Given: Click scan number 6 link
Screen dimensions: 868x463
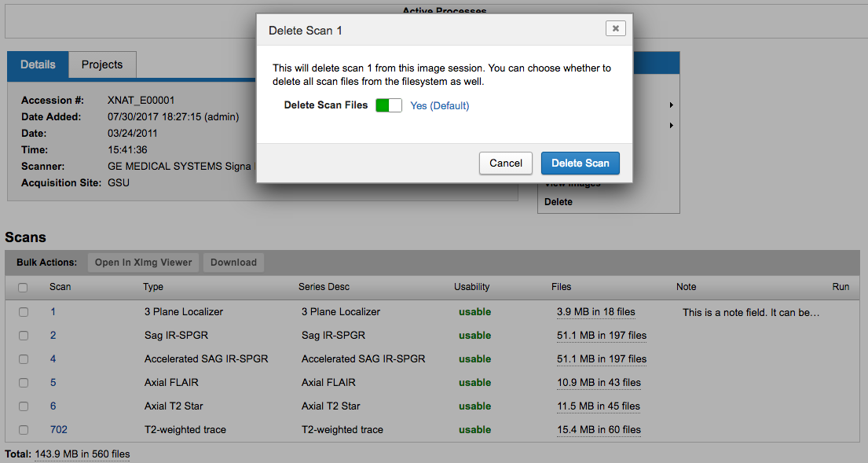Looking at the screenshot, I should (x=53, y=406).
